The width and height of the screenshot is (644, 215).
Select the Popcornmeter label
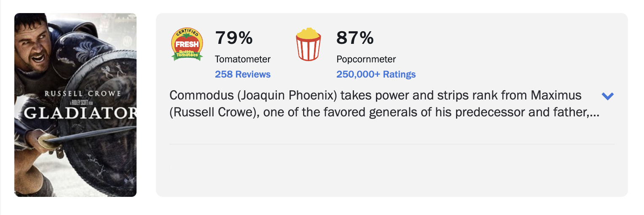[366, 59]
